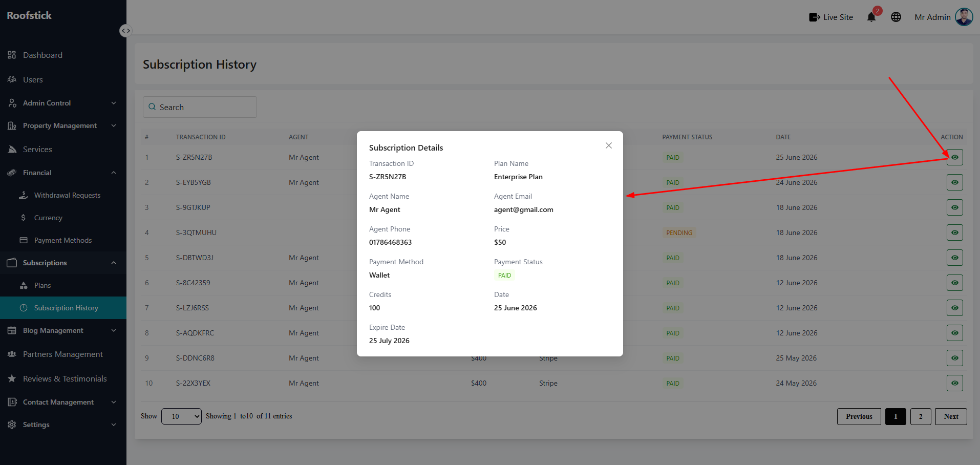Click the Payment Methods card icon
The height and width of the screenshot is (465, 980).
pos(24,240)
